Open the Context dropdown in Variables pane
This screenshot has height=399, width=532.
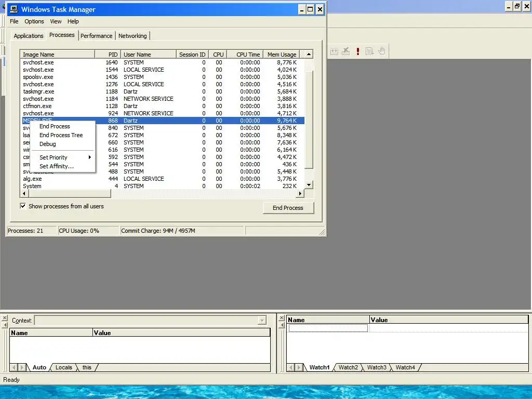click(x=262, y=320)
